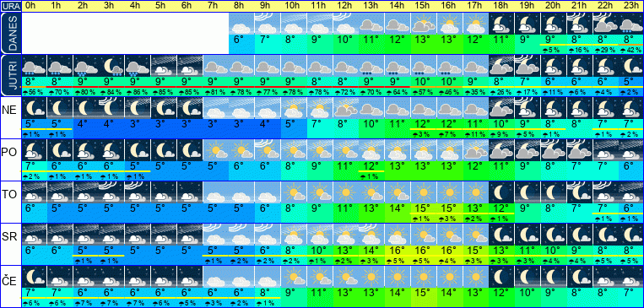Viewport: 644px width, 308px height.
Task: Click the DANES 15h sun-behind-cloud icon
Action: (x=423, y=24)
